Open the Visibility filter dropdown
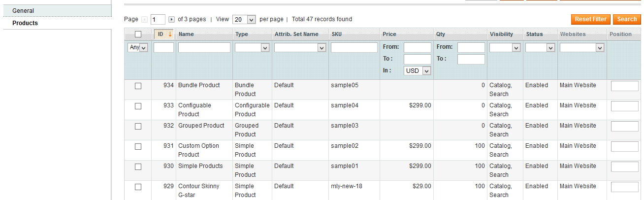This screenshot has height=200, width=644. 505,48
